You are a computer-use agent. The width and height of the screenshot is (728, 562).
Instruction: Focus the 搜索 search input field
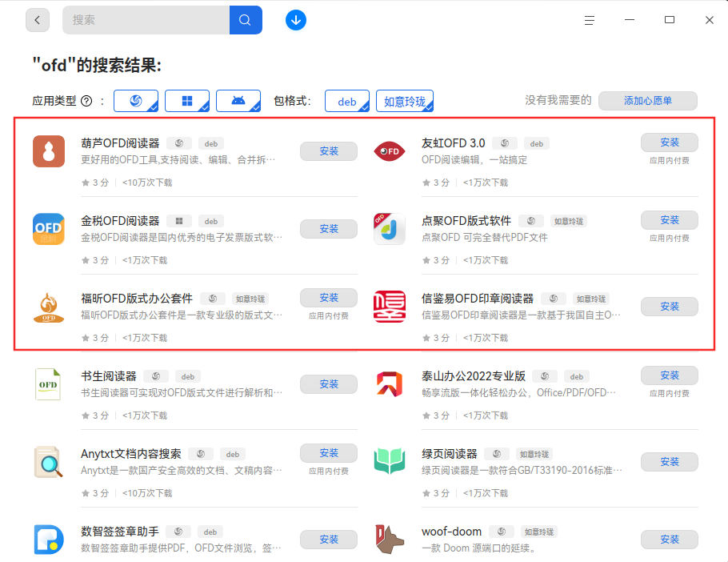(146, 20)
